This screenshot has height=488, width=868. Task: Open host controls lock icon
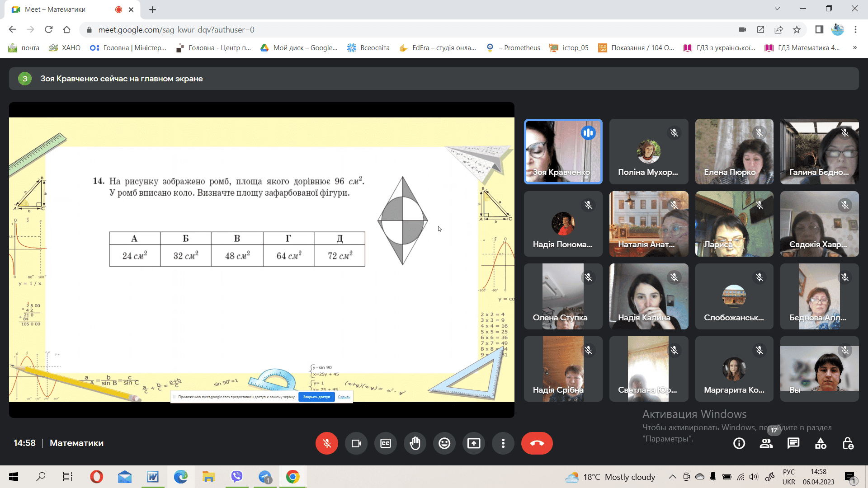tap(848, 443)
